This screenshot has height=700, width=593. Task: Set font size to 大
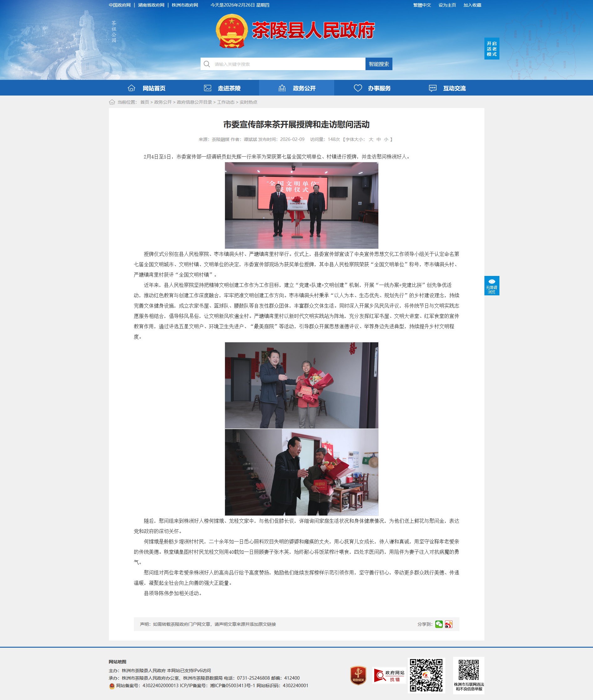[x=371, y=139]
